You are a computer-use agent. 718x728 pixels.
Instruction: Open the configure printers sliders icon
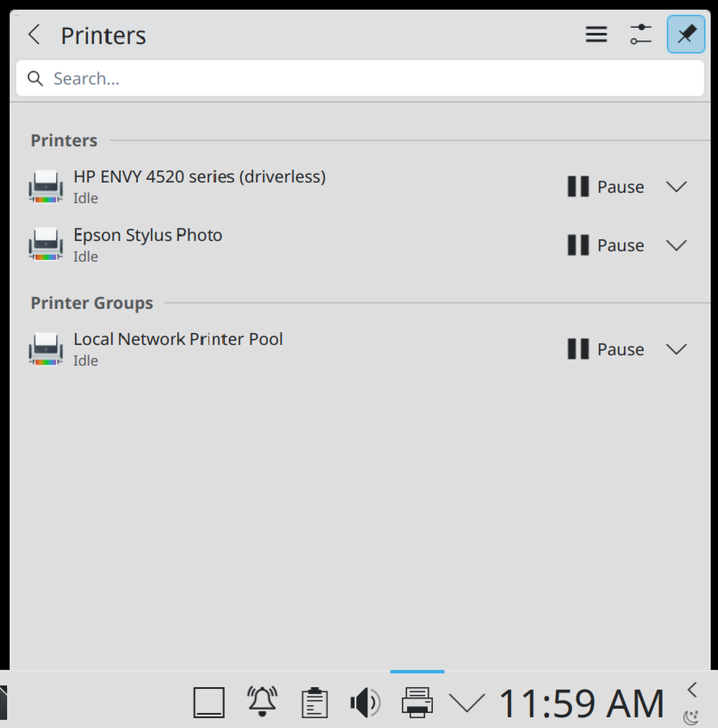(641, 35)
